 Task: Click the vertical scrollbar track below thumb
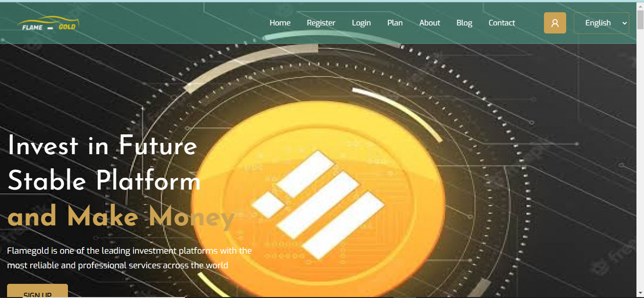pyautogui.click(x=640, y=165)
